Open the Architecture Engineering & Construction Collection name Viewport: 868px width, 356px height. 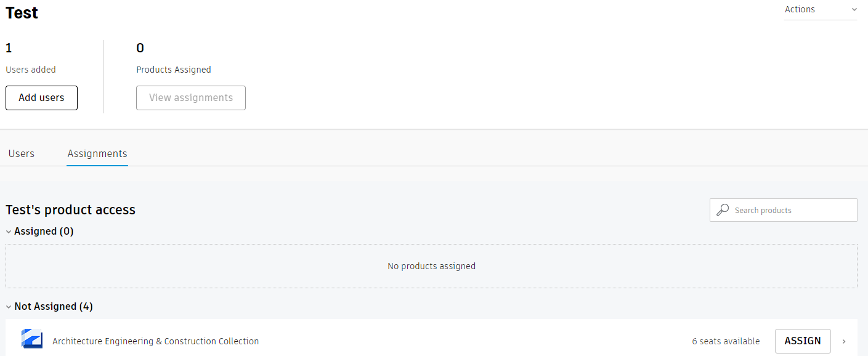155,341
